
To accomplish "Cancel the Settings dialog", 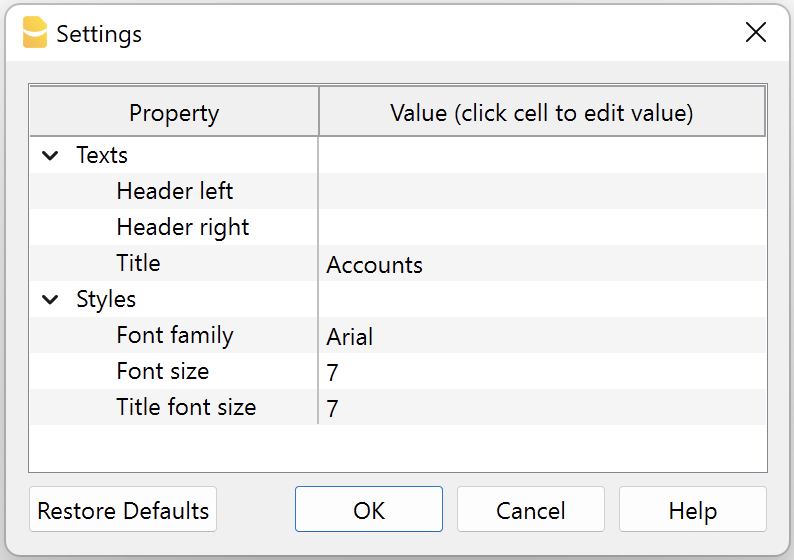I will pyautogui.click(x=530, y=511).
